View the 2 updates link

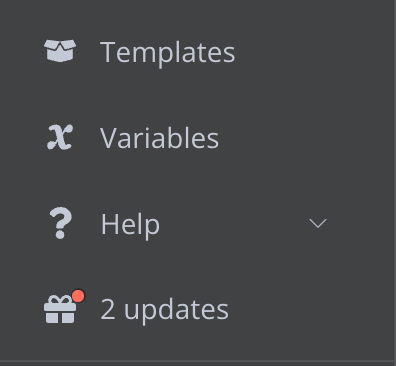164,310
